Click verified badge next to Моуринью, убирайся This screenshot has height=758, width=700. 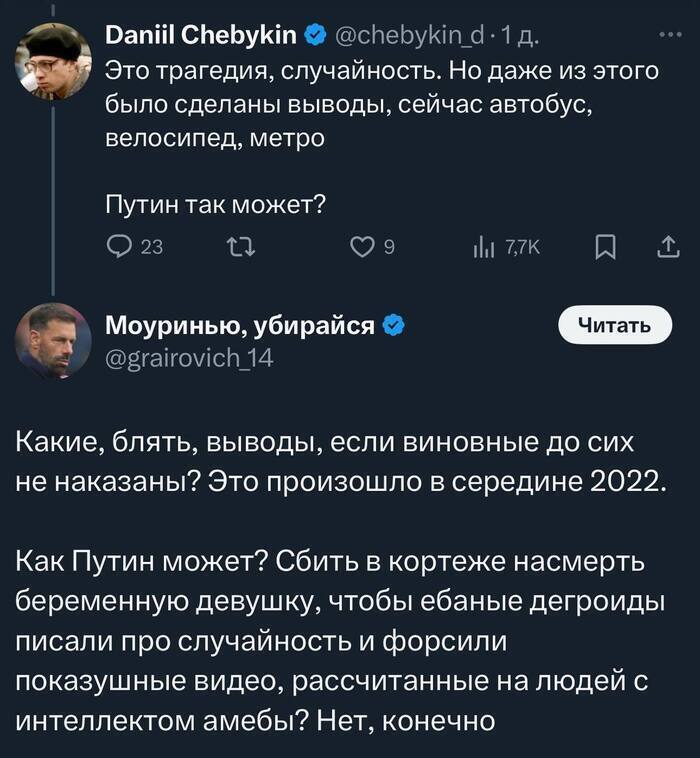[393, 326]
